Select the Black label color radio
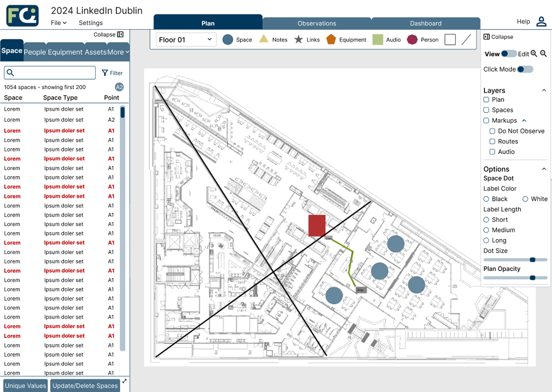 click(x=486, y=199)
